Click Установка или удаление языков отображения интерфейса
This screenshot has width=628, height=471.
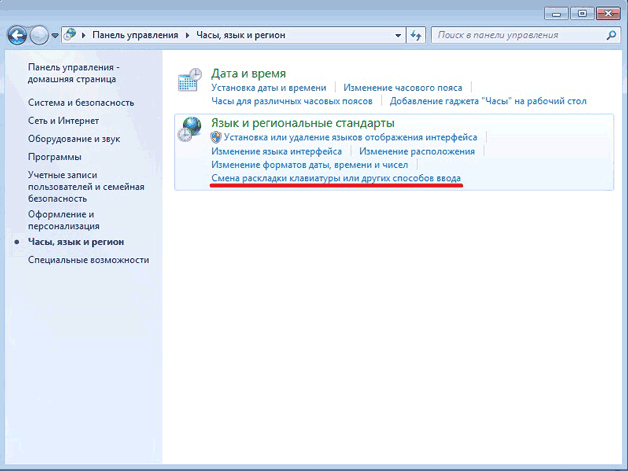coord(350,137)
